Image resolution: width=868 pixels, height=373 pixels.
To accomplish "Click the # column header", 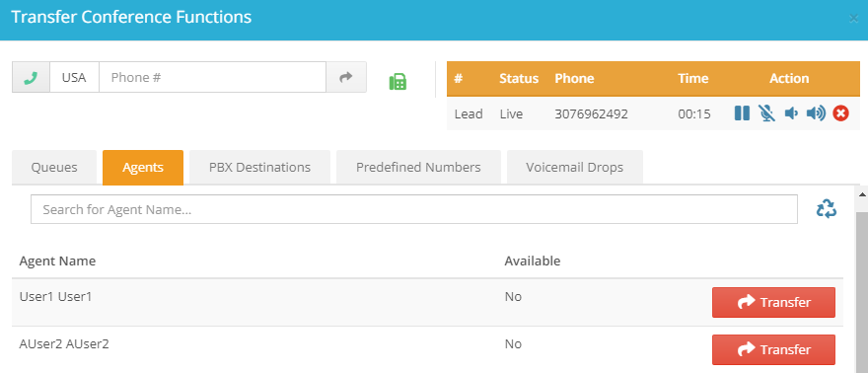I will click(x=459, y=79).
